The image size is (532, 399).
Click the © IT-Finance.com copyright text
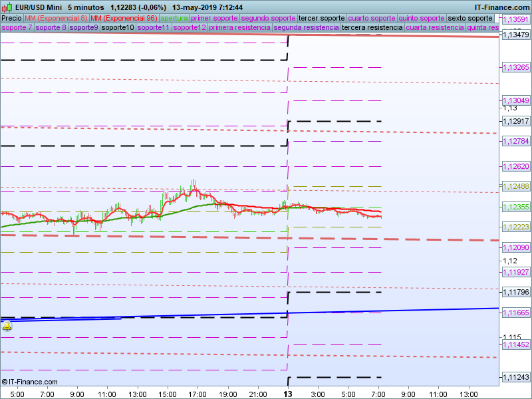(x=30, y=382)
